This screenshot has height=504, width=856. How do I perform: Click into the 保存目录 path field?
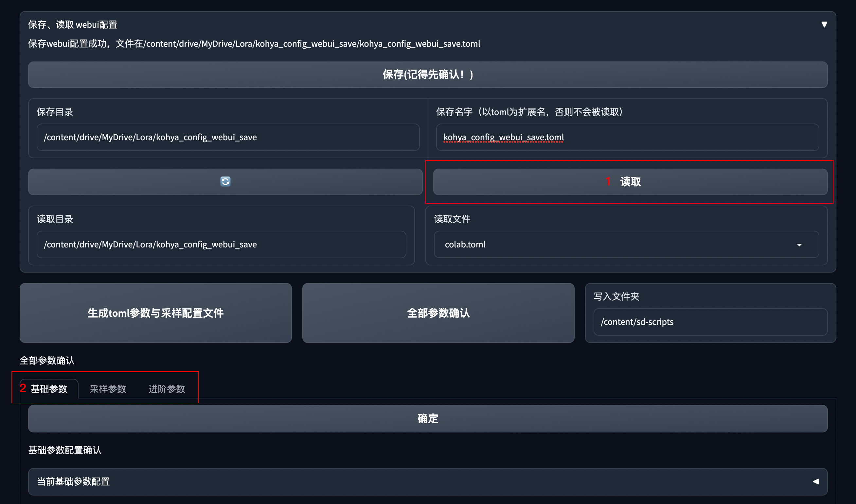tap(228, 137)
